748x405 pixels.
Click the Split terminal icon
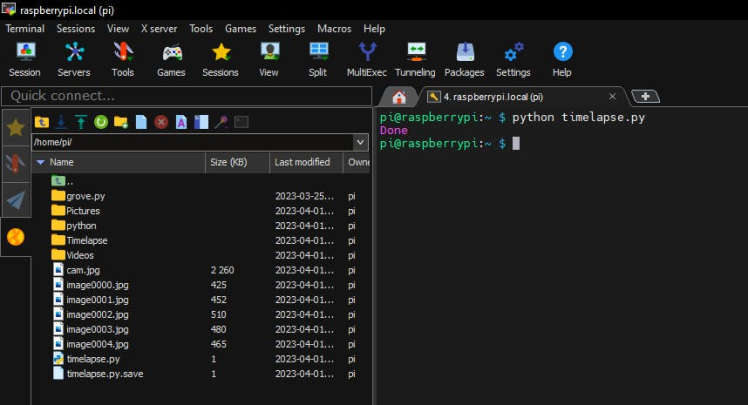(318, 58)
